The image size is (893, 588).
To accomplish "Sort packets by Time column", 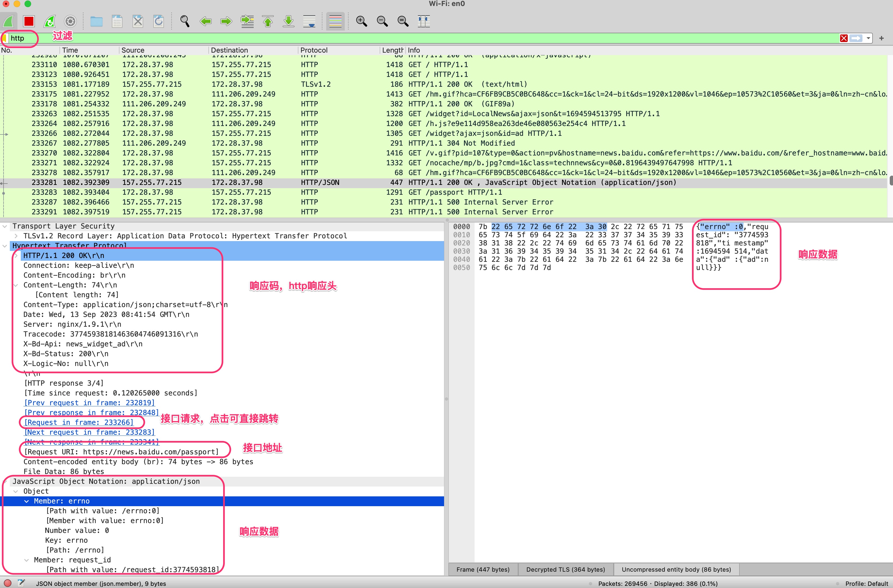I will [89, 50].
